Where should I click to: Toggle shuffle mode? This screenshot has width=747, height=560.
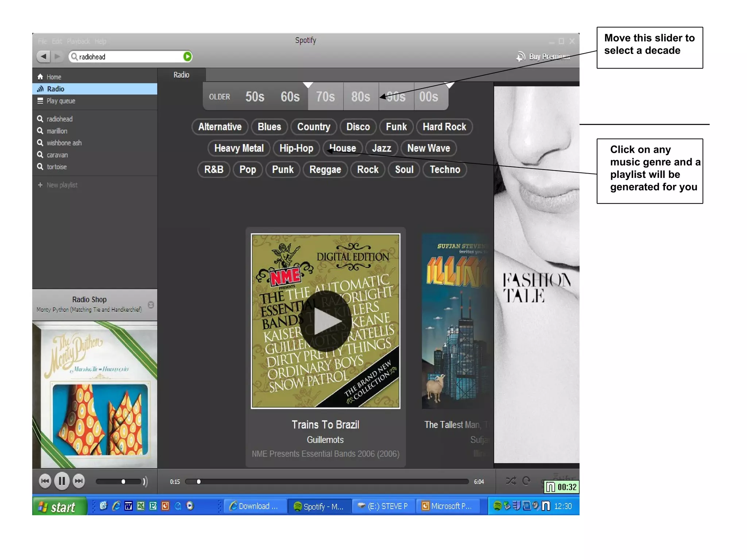point(511,481)
